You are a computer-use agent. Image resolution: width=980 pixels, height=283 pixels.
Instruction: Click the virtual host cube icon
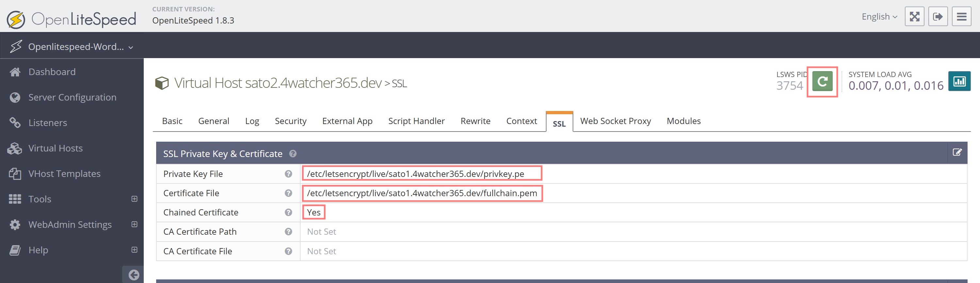(162, 83)
